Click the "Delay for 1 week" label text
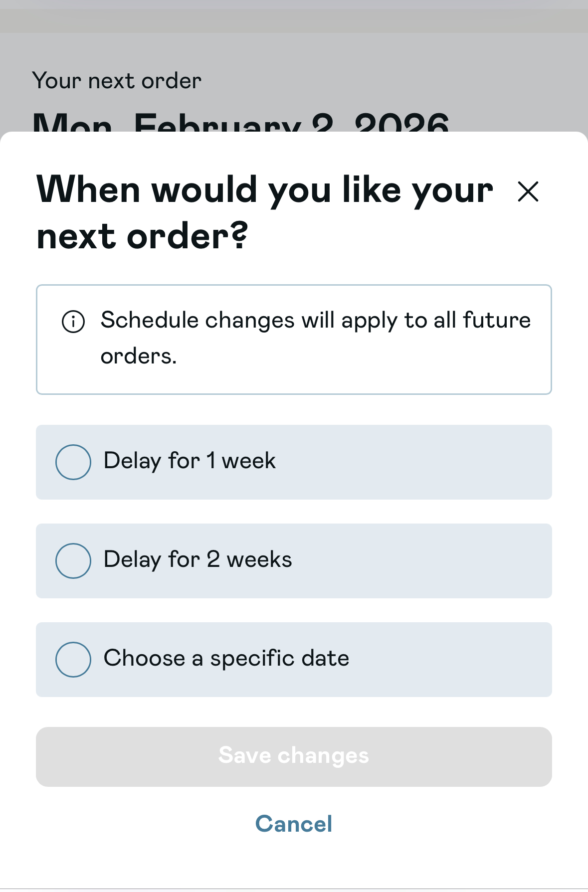Image resolution: width=588 pixels, height=892 pixels. click(190, 461)
